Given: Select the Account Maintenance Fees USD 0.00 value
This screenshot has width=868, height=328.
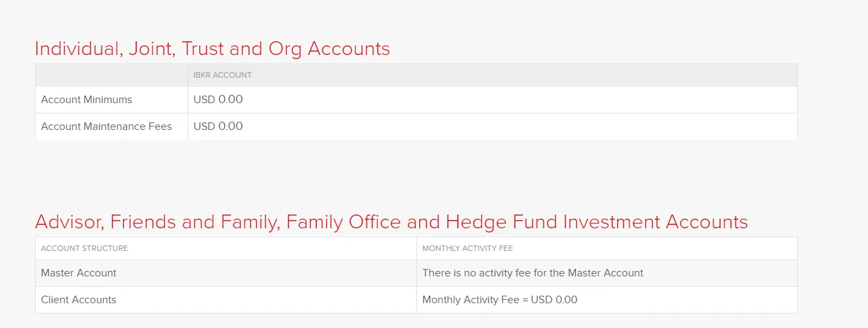Looking at the screenshot, I should click(x=218, y=127).
